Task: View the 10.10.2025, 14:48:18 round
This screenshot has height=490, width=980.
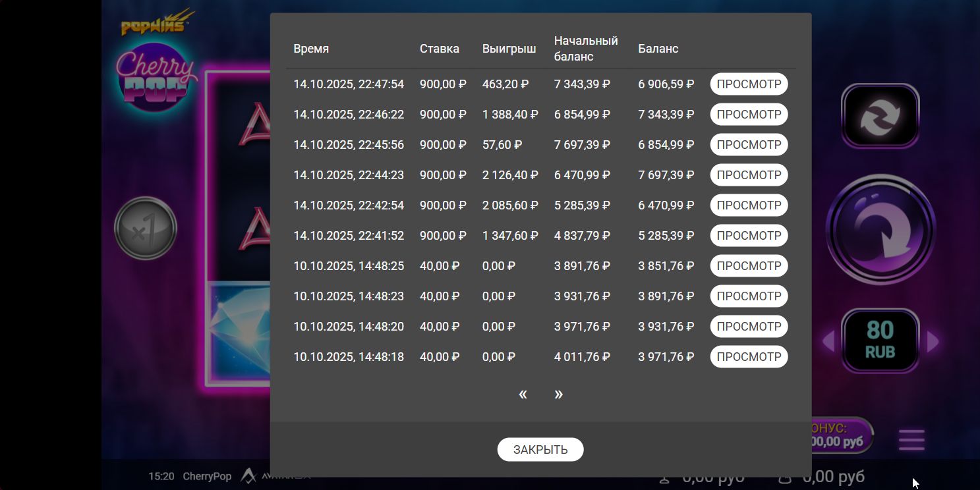Action: [749, 357]
